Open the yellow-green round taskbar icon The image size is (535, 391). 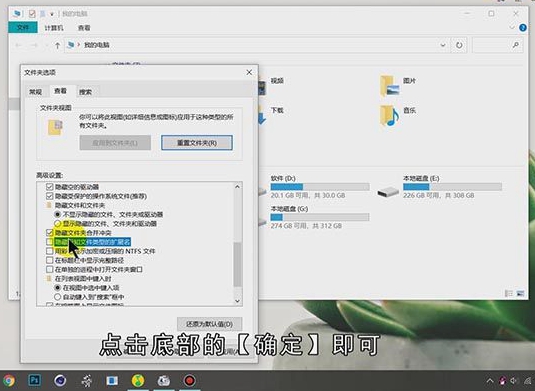point(138,380)
